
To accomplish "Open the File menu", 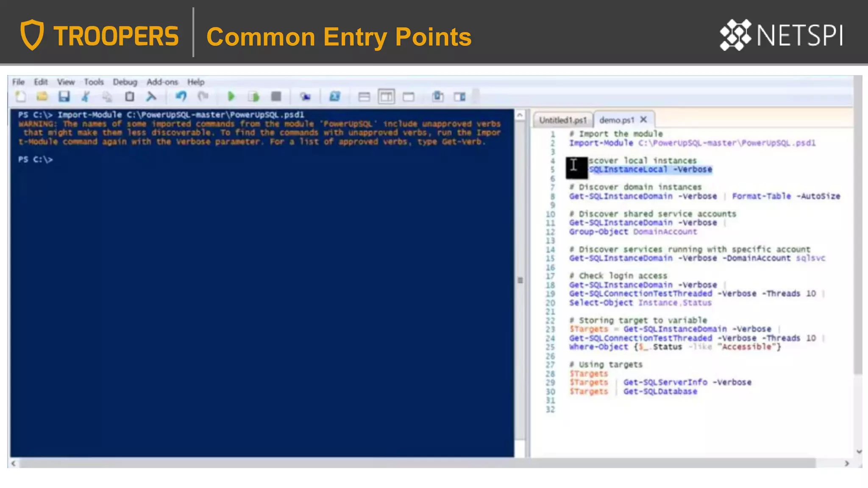I will coord(18,82).
